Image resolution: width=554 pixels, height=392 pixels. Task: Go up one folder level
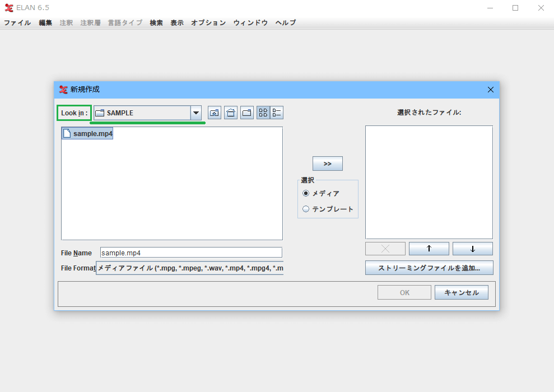click(215, 113)
